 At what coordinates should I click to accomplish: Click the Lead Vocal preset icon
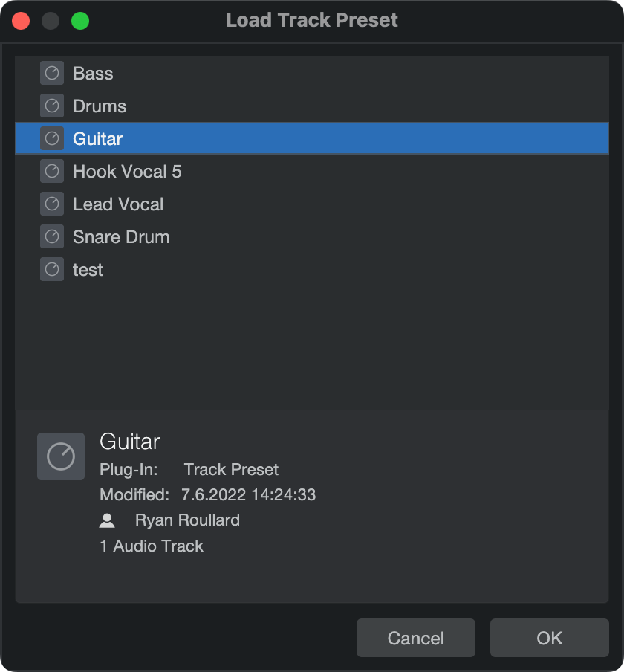coord(51,204)
